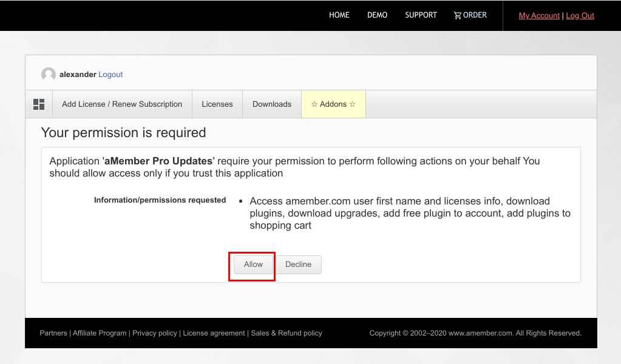Open the Sales & Refund policy link
The height and width of the screenshot is (364, 621).
click(x=287, y=333)
